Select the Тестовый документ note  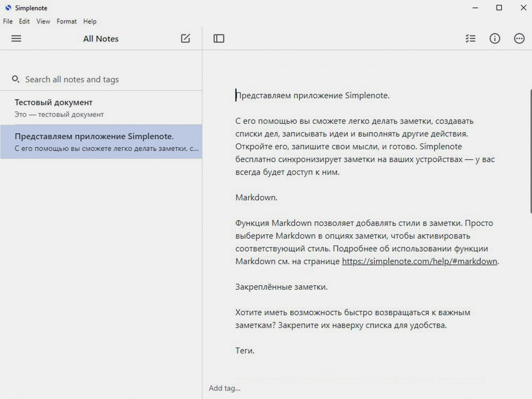pos(101,108)
